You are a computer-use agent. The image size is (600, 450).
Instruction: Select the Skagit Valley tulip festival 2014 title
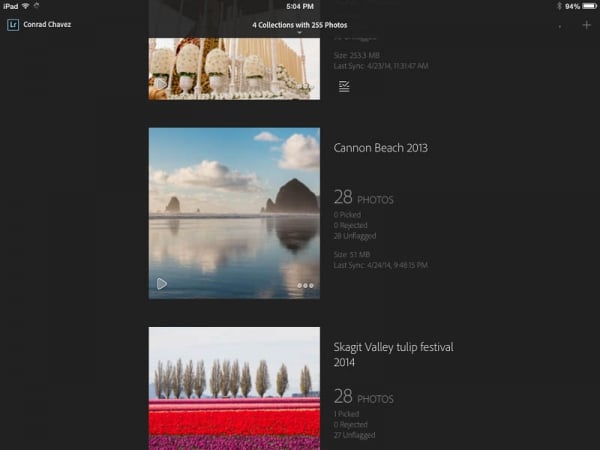coord(393,354)
